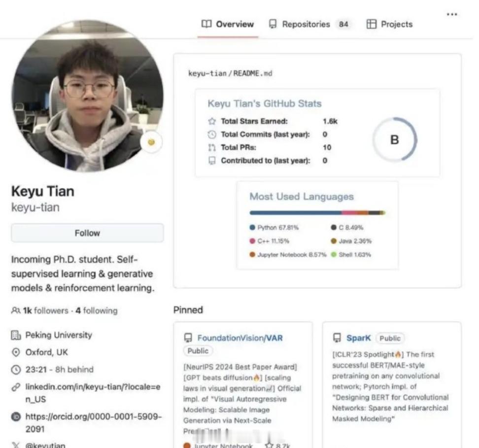The width and height of the screenshot is (479, 448).
Task: Click the pink C++ language color dot
Action: click(x=252, y=241)
